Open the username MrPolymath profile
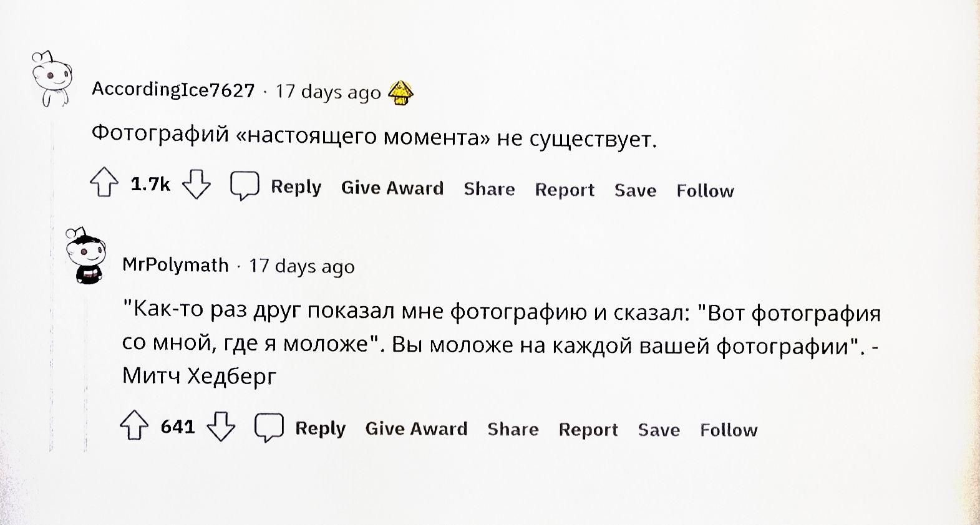The height and width of the screenshot is (525, 980). 175,264
